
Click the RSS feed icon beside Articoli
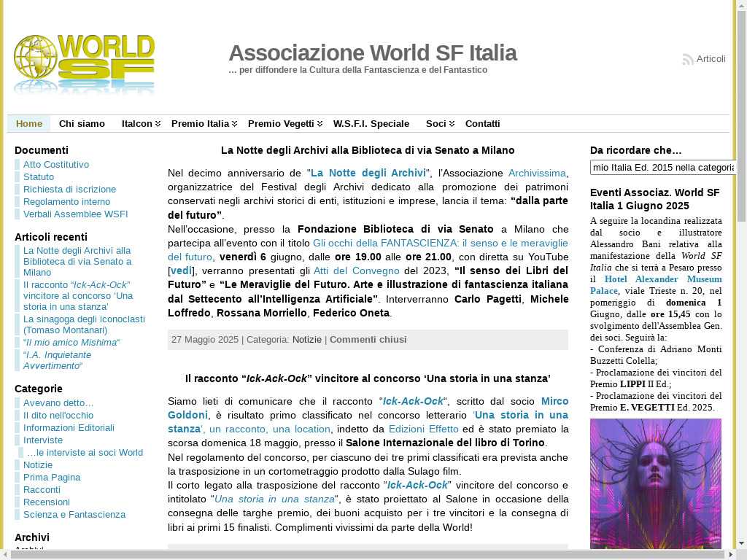[687, 59]
